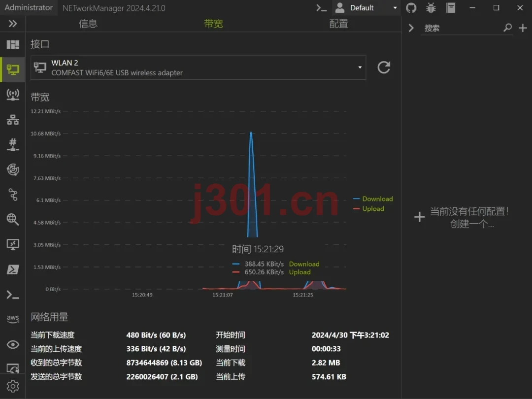Click the Administrator label in title bar
The width and height of the screenshot is (532, 399).
[x=29, y=7]
